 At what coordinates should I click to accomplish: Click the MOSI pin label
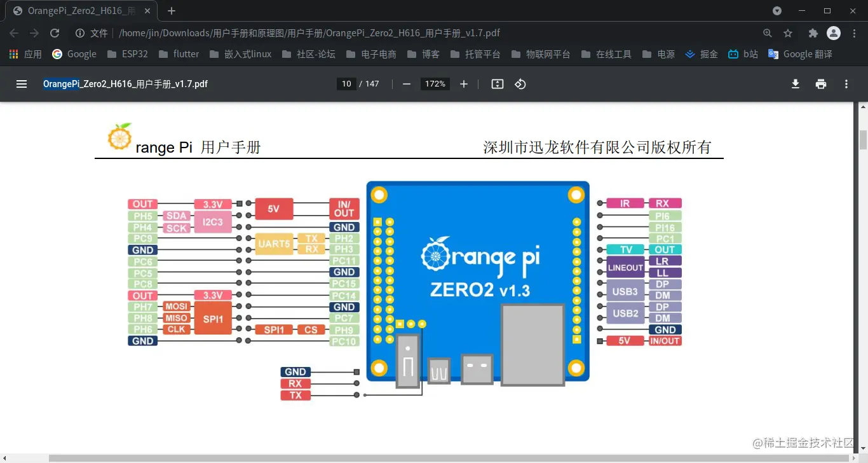coord(177,307)
